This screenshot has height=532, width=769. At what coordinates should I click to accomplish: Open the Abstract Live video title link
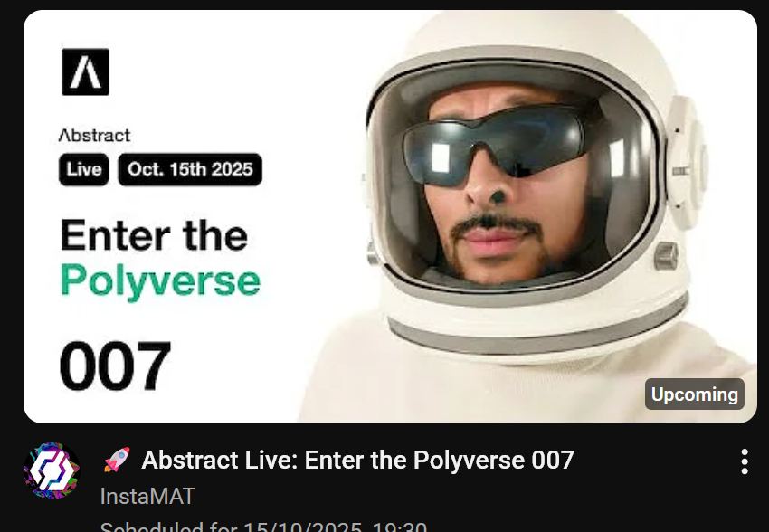[x=358, y=460]
